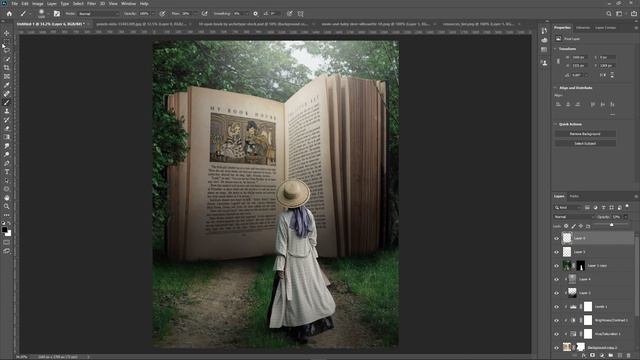The image size is (640, 360).
Task: Click the layer opacity slider handle
Action: 611,225
